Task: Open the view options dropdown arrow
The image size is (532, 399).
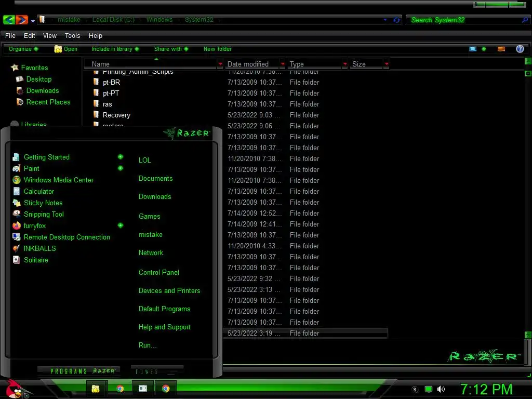Action: 484,49
